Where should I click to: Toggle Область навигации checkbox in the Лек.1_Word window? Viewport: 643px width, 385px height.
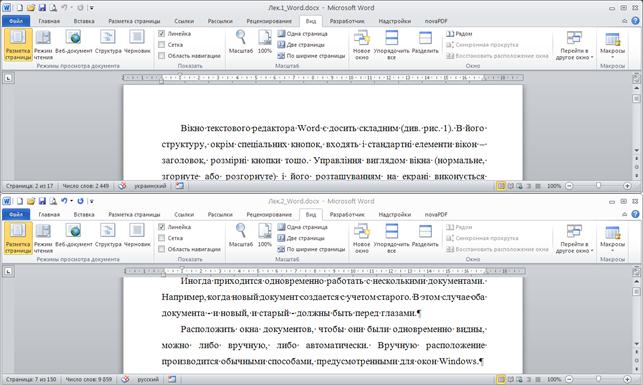click(162, 55)
